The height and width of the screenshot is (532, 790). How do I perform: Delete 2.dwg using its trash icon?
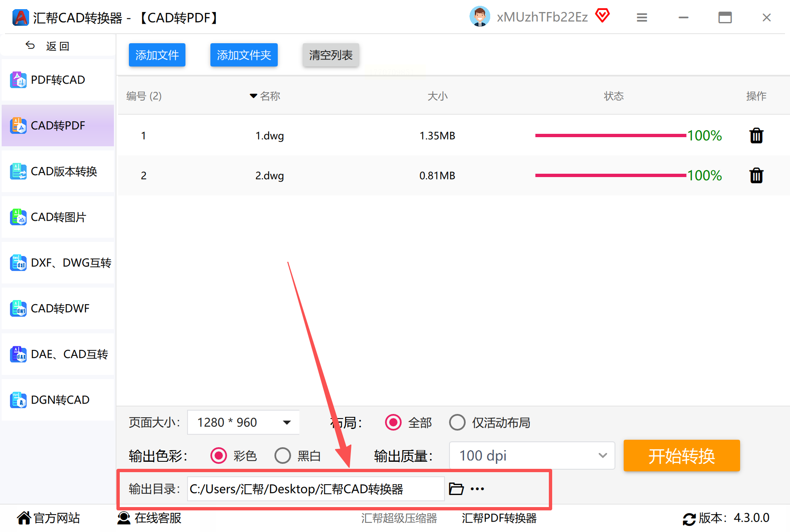[x=756, y=175]
